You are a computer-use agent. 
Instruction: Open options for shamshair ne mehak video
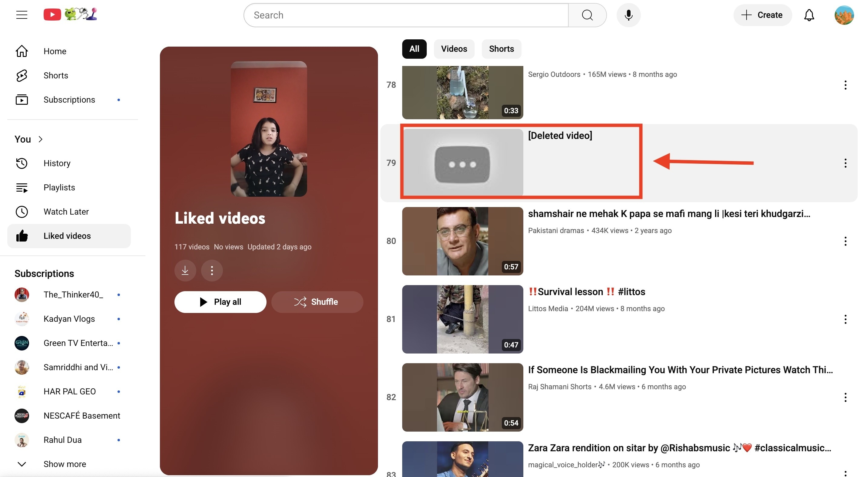tap(845, 241)
